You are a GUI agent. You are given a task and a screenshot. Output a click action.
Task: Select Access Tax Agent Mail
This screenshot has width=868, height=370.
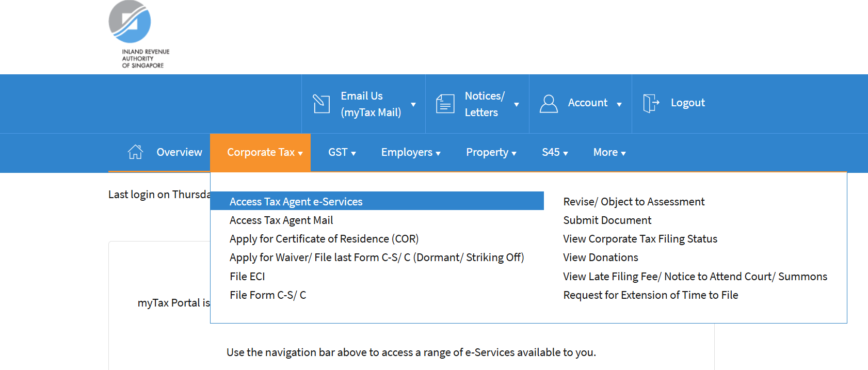pyautogui.click(x=281, y=220)
